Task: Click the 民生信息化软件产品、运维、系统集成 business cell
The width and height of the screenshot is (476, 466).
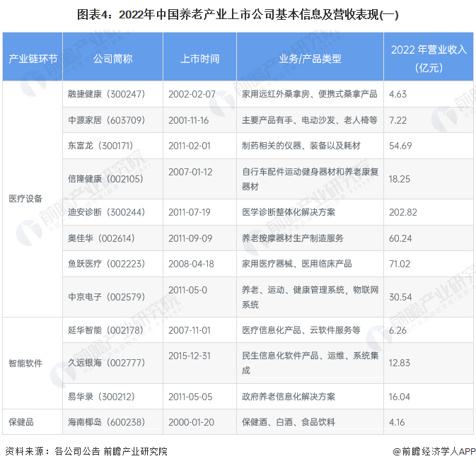Action: click(x=310, y=363)
